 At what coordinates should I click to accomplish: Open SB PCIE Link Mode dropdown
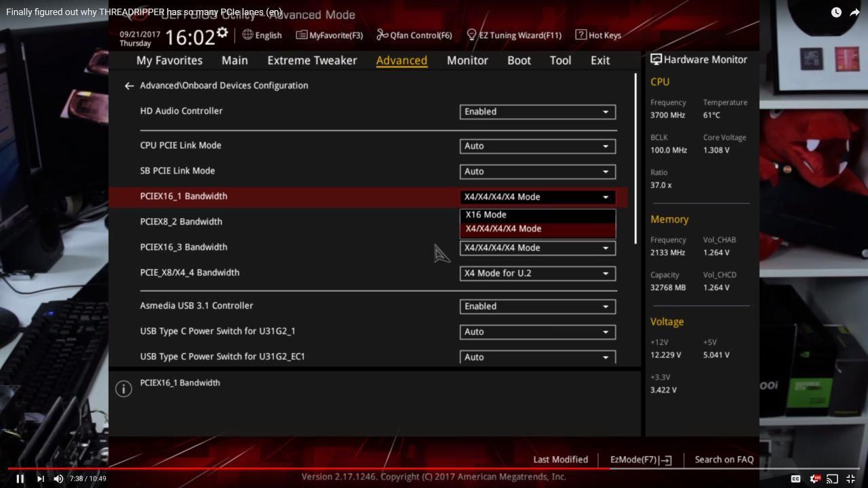(x=538, y=171)
